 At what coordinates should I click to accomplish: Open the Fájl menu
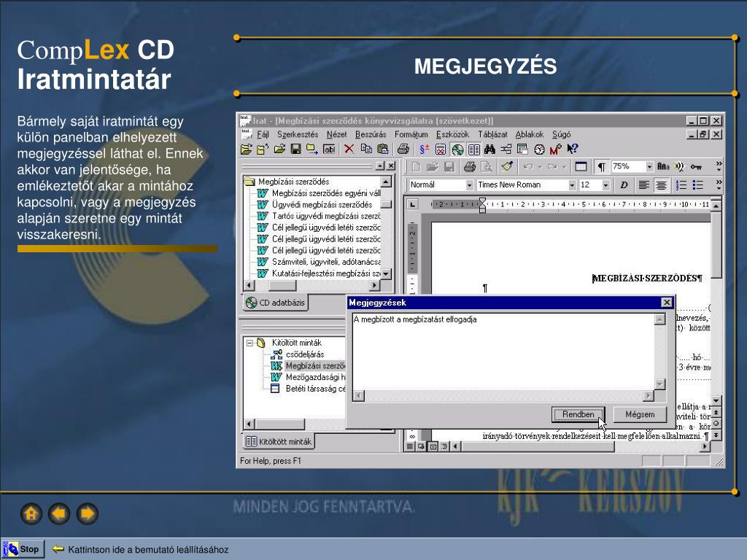click(263, 134)
